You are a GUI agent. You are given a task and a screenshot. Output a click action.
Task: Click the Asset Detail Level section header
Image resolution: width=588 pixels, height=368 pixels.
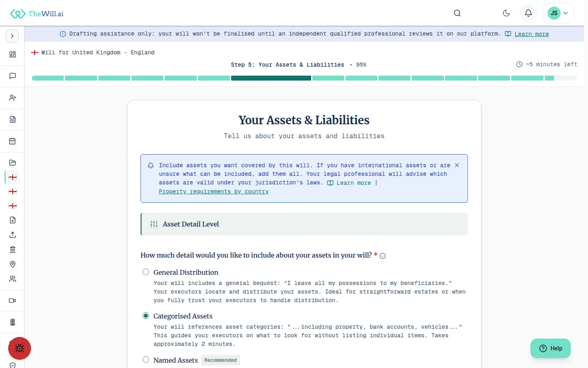304,224
